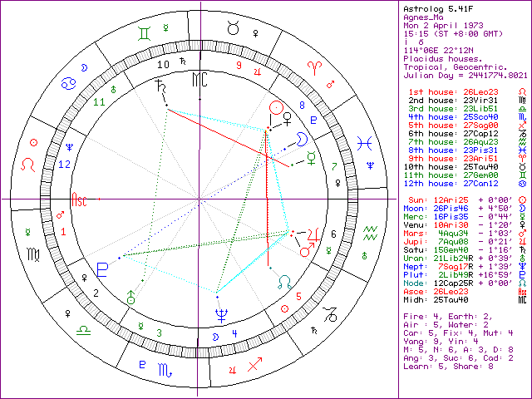Viewport: 532px width, 399px height.
Task: Select the Julian Day value line
Action: [x=462, y=73]
